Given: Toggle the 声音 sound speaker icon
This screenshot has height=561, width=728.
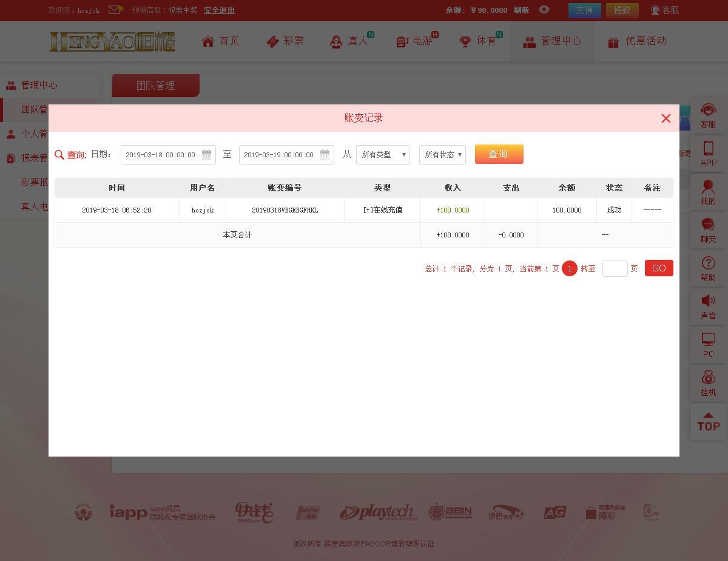Looking at the screenshot, I should tap(708, 302).
